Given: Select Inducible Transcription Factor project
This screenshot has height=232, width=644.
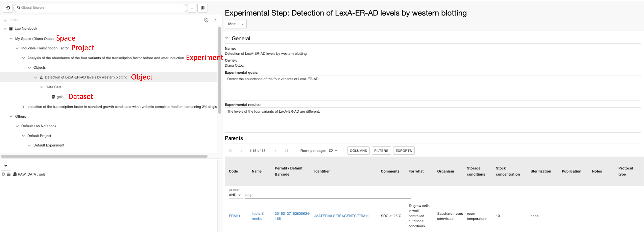Looking at the screenshot, I should click(x=45, y=48).
